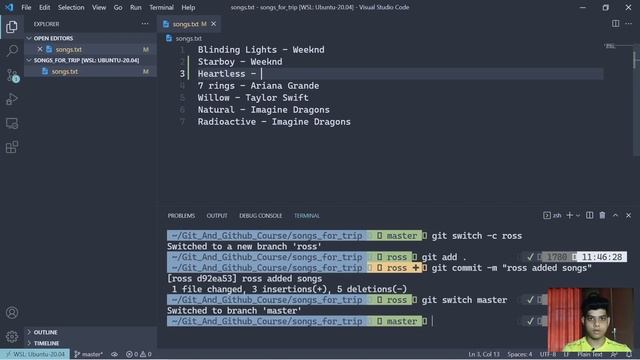The width and height of the screenshot is (640, 360).
Task: Place cursor in 'Heartless -' line
Action: pyautogui.click(x=227, y=74)
